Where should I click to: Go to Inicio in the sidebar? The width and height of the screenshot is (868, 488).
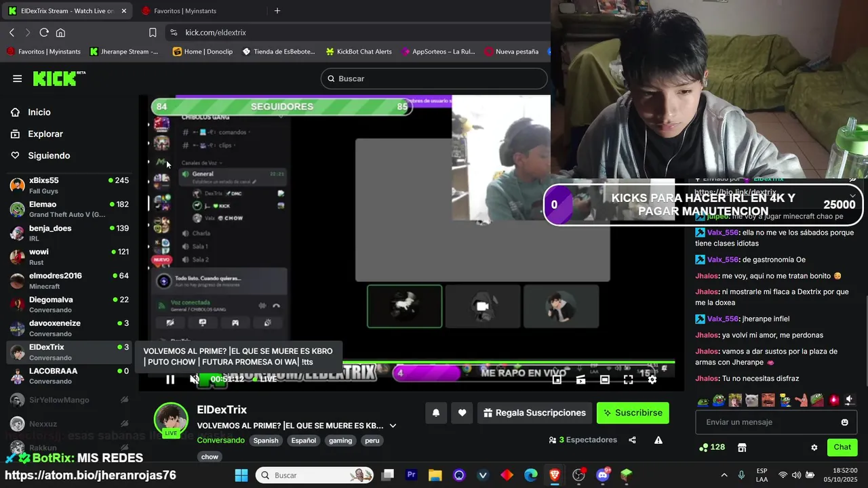coord(39,113)
